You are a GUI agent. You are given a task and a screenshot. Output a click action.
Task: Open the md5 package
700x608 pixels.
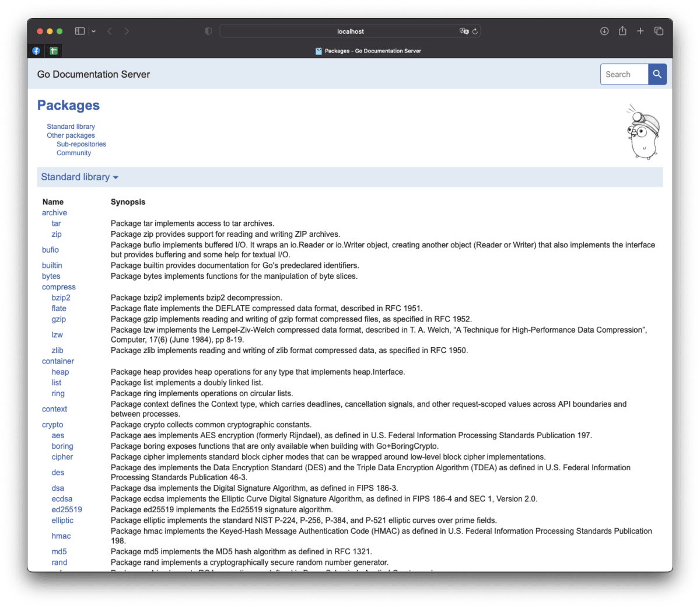click(59, 552)
